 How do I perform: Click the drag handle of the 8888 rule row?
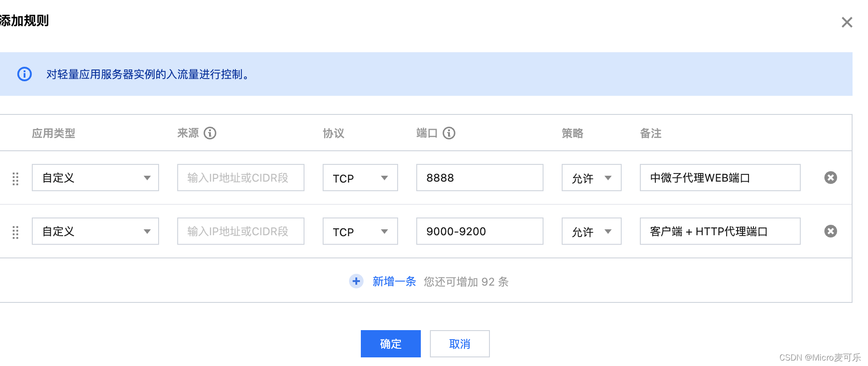tap(15, 178)
